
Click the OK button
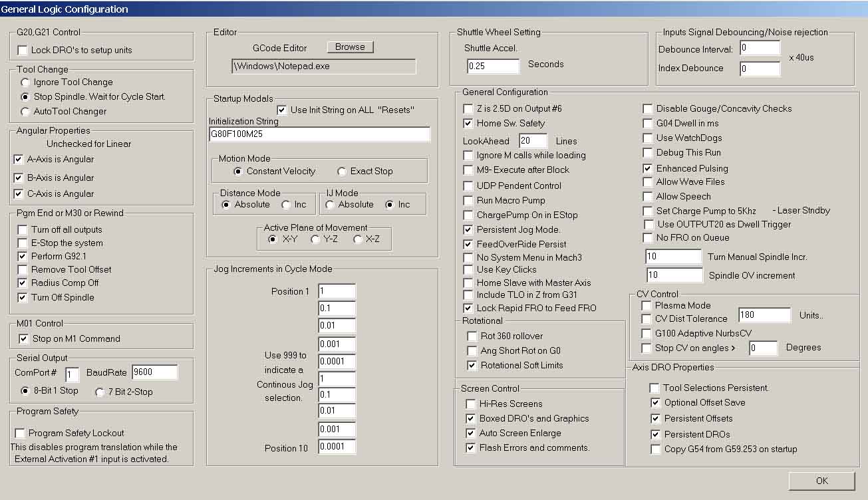(821, 481)
